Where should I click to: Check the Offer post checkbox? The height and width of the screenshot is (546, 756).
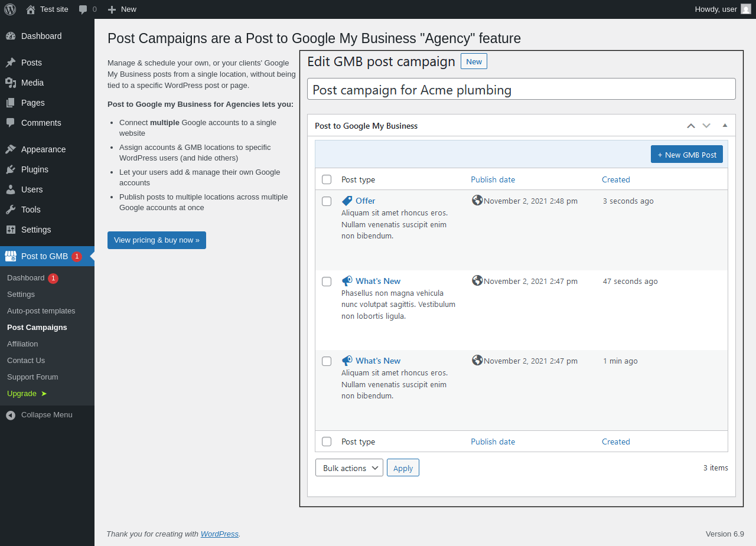[x=327, y=201]
